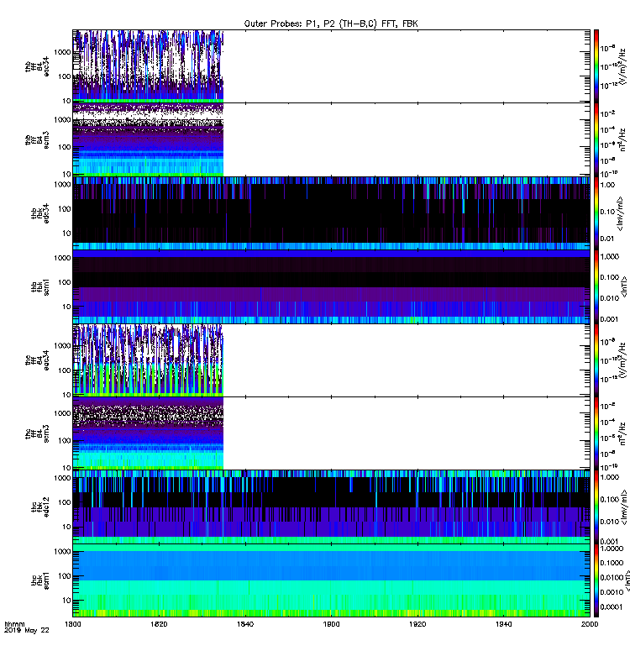Click the "thc fff 64 eac34" panel label
This screenshot has height=672, width=630.
[x=37, y=360]
